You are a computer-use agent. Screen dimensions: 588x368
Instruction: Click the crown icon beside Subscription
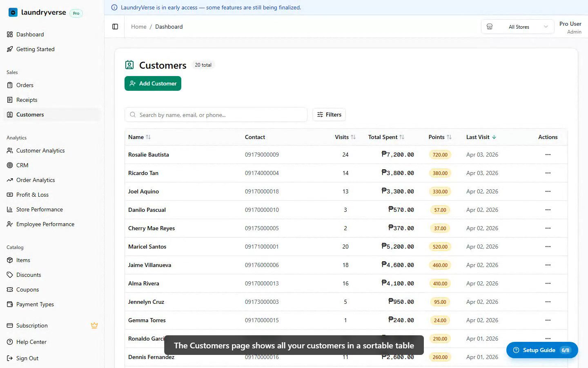(94, 325)
